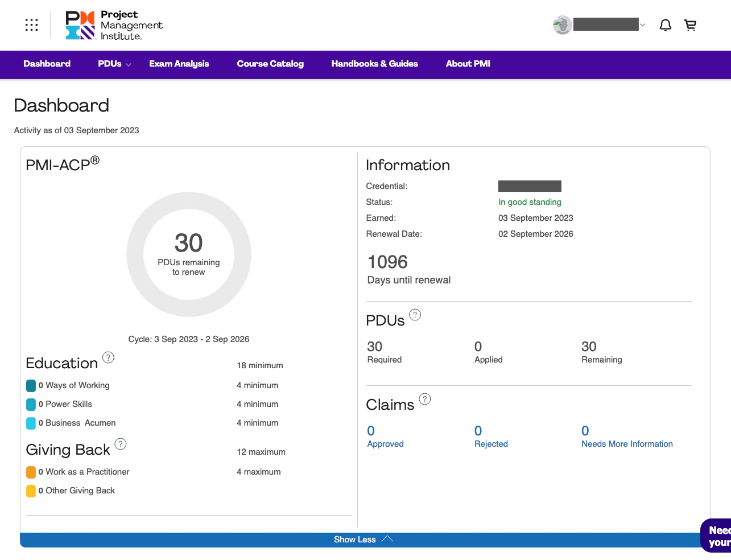
Task: Click the Project Management Institute logo
Action: point(114,25)
